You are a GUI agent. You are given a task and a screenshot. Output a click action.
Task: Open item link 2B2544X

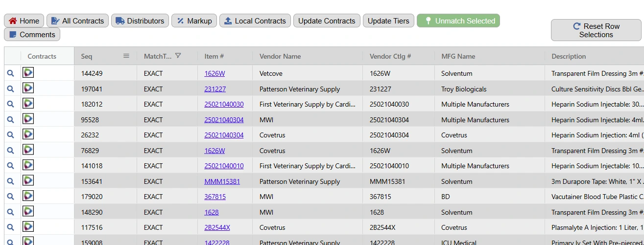coord(217,227)
